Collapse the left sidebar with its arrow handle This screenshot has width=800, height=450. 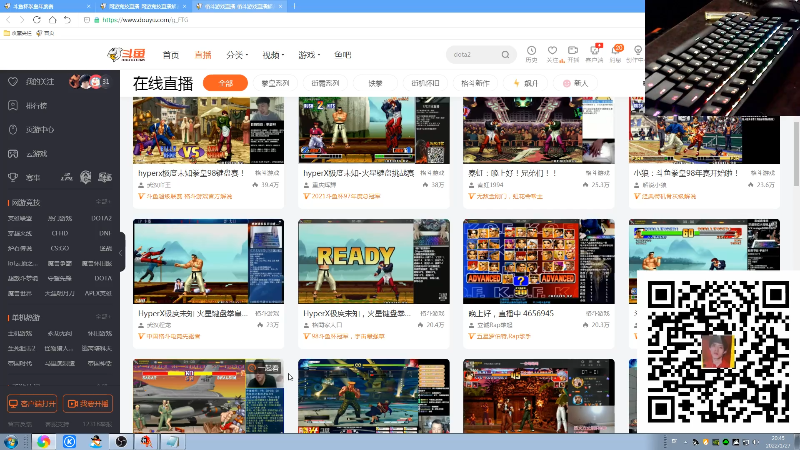tap(121, 252)
